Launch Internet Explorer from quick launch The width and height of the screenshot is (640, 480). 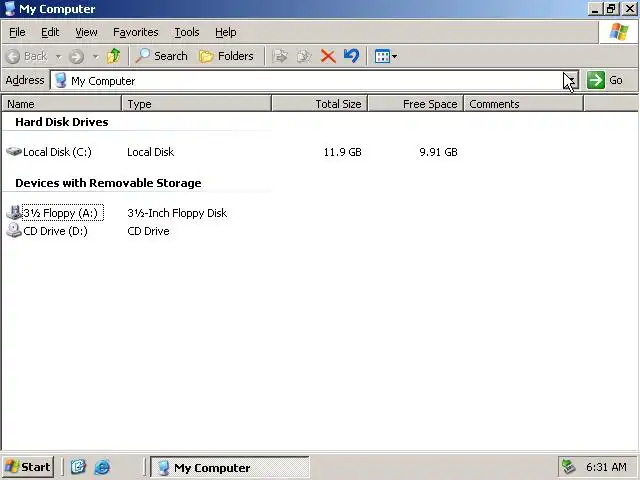point(102,467)
